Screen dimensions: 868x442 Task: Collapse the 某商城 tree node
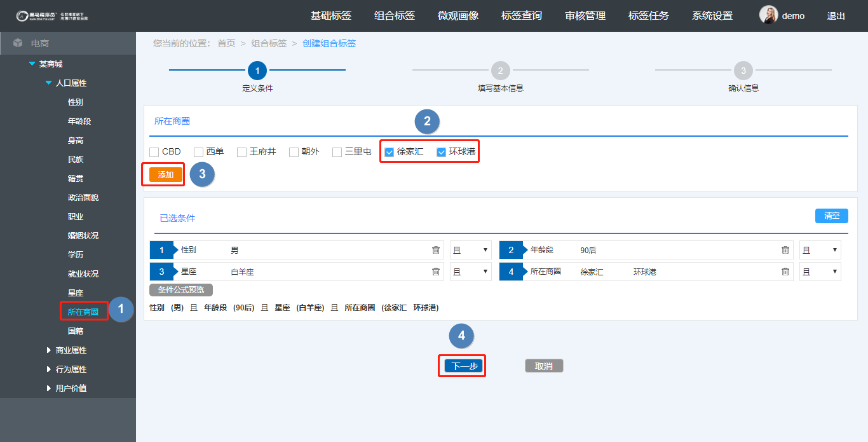coord(32,64)
